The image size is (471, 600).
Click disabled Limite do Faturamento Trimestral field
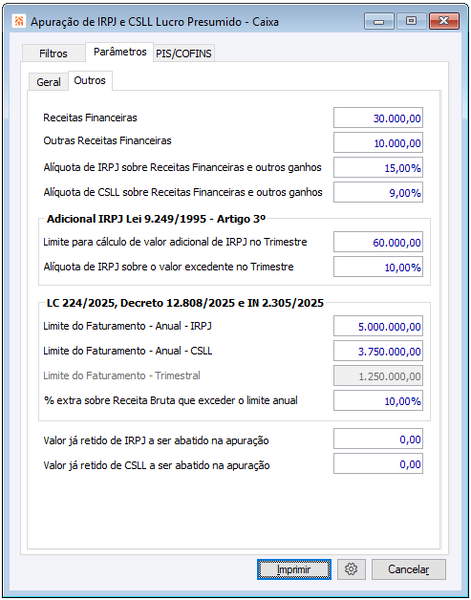(378, 376)
